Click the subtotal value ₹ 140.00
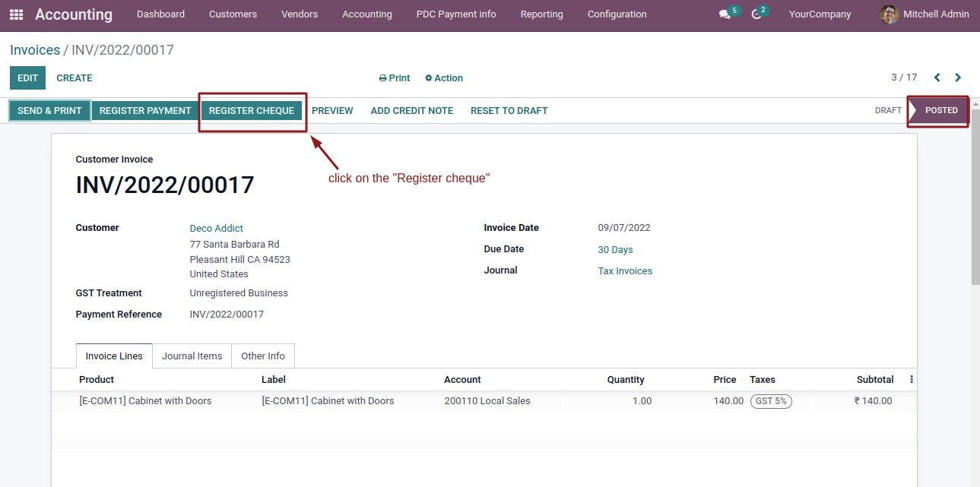Viewport: 980px width, 487px height. coord(874,401)
